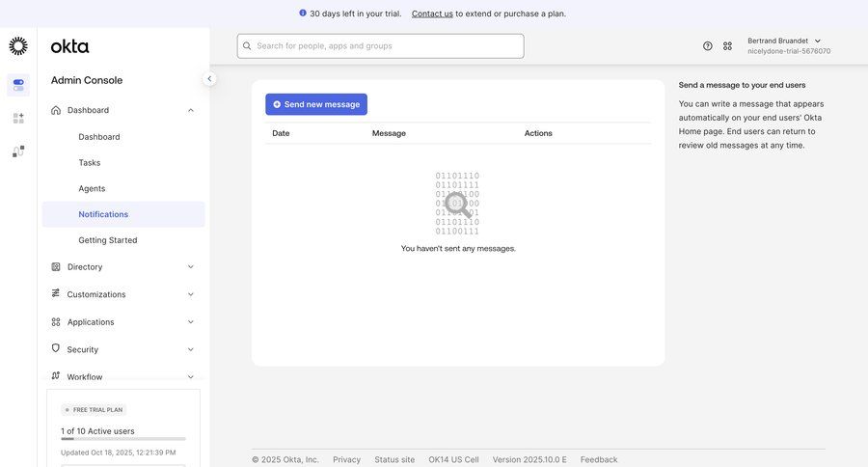The width and height of the screenshot is (868, 467).
Task: Click the FREE TRIAL PLAN badge
Action: click(x=94, y=410)
